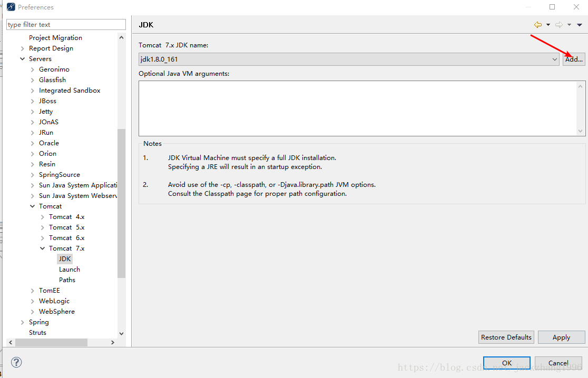Collapse the Tomcat 7.x node
Screen dimensions: 588x378
(42, 248)
